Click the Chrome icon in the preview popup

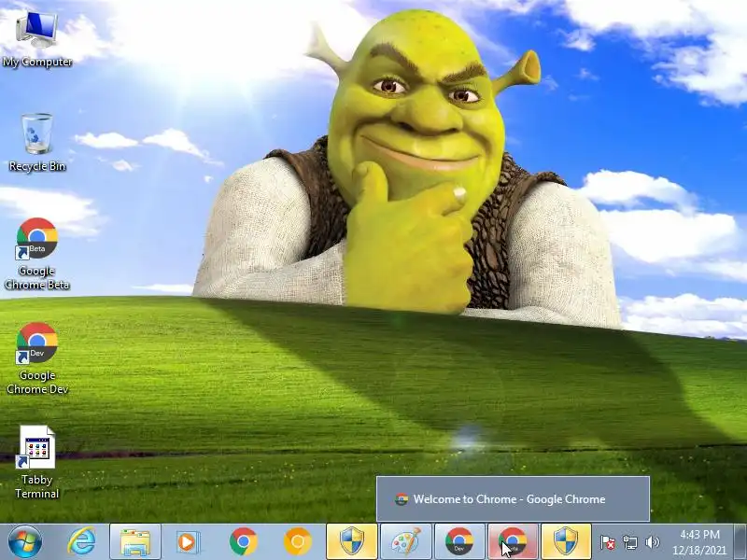402,499
